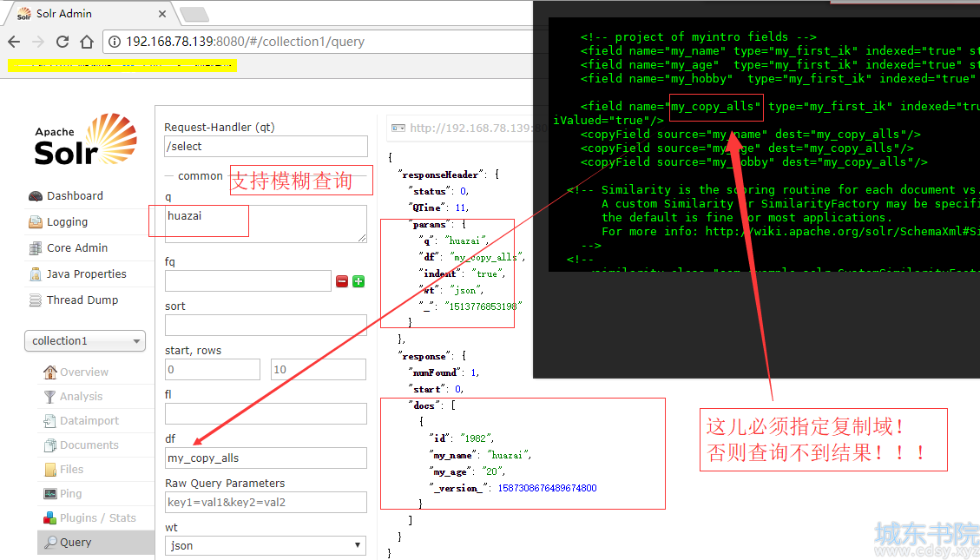Viewport: 980px width, 560px height.
Task: Open a new browser tab
Action: [194, 14]
